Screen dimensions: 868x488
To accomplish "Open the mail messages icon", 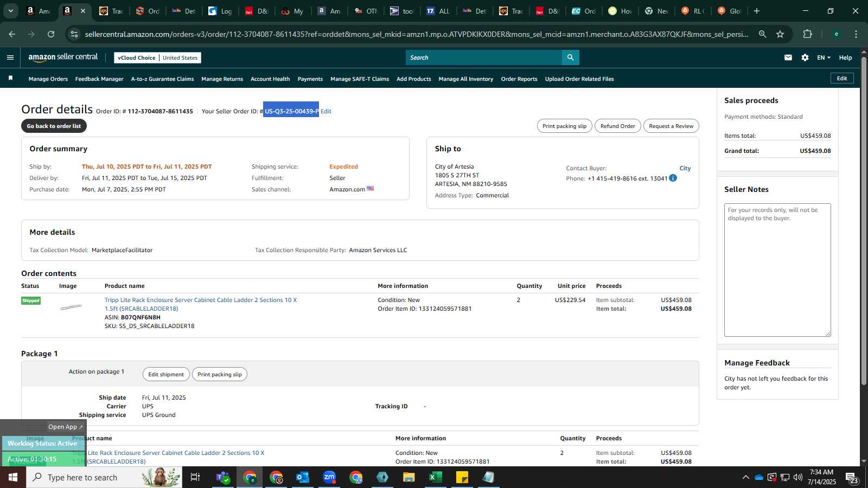I will [x=788, y=57].
